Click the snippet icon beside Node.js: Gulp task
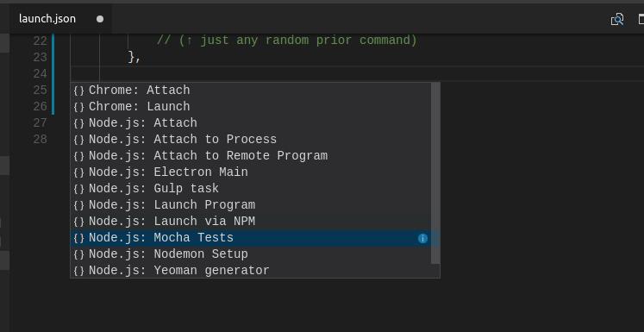 point(78,189)
